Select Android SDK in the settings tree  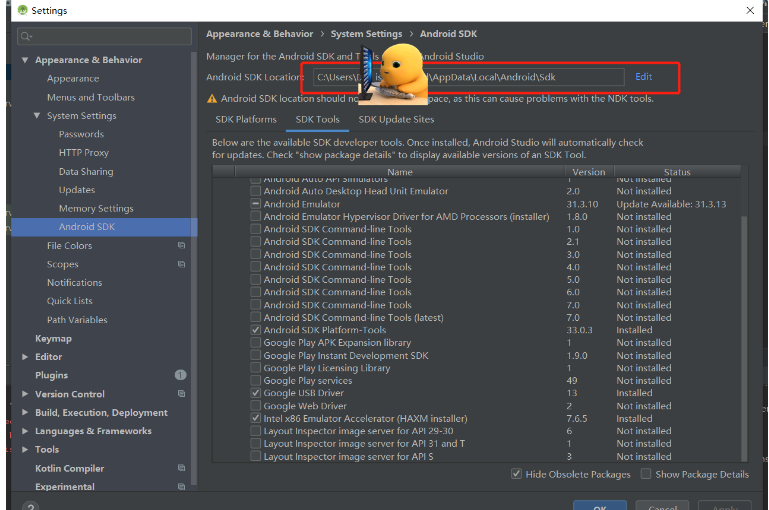point(104,227)
